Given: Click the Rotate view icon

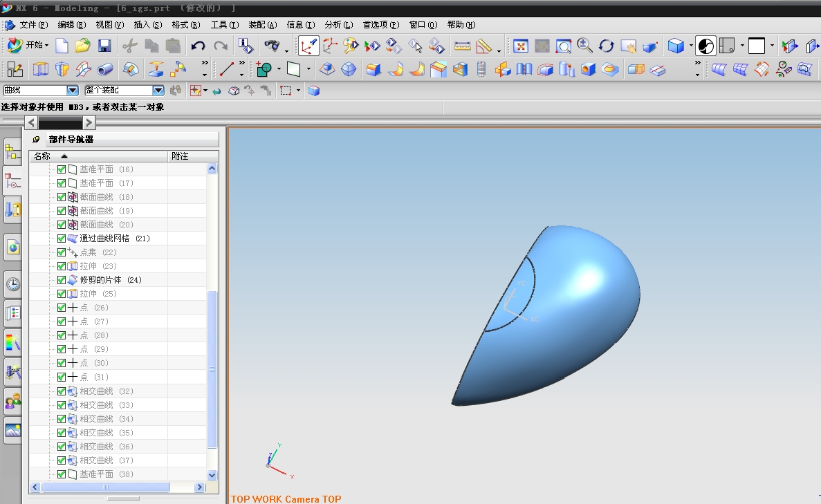Looking at the screenshot, I should click(607, 46).
